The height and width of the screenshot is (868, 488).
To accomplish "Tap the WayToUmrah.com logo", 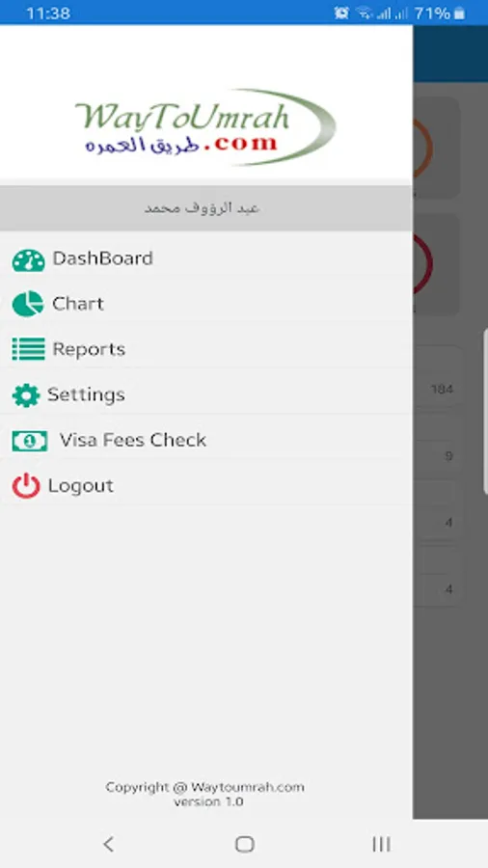I will pyautogui.click(x=205, y=127).
